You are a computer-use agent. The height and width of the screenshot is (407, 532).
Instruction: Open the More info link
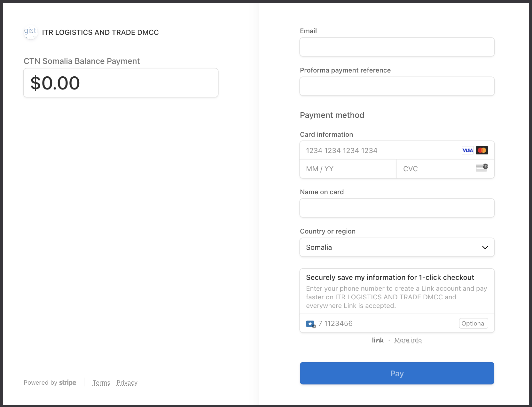point(408,340)
